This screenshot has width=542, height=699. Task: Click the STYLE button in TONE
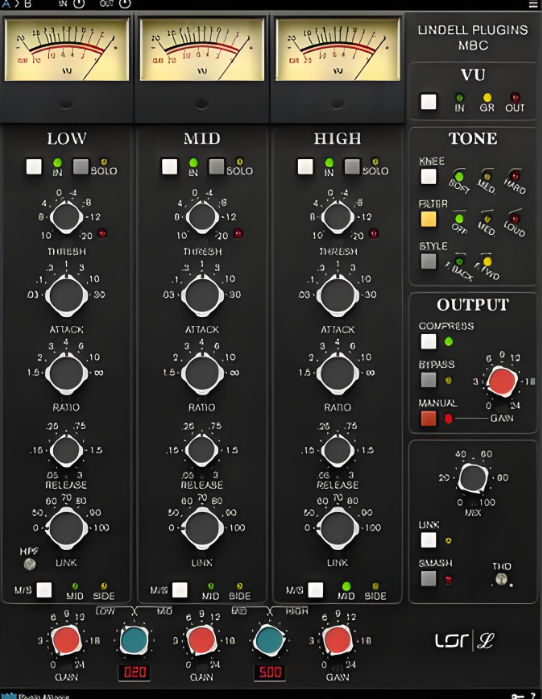coord(428,261)
